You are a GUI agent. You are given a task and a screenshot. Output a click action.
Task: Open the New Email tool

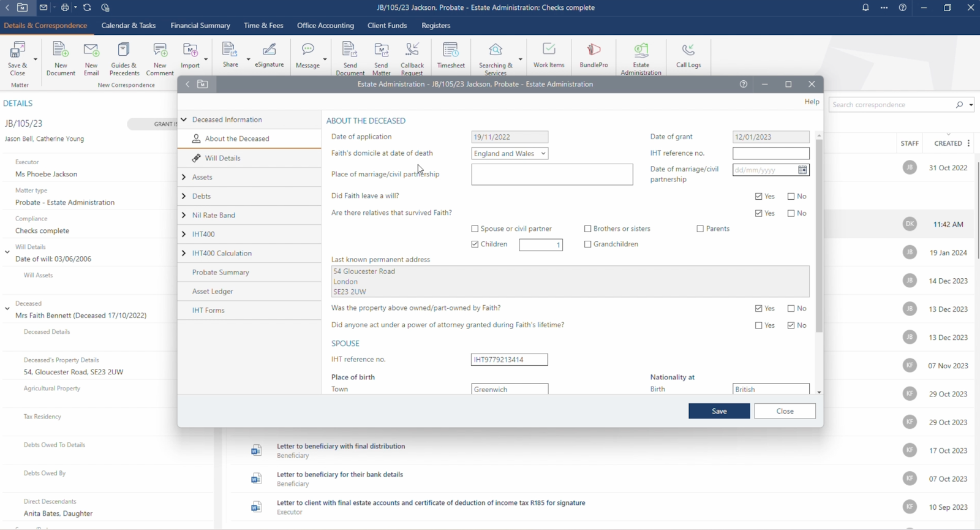[91, 58]
